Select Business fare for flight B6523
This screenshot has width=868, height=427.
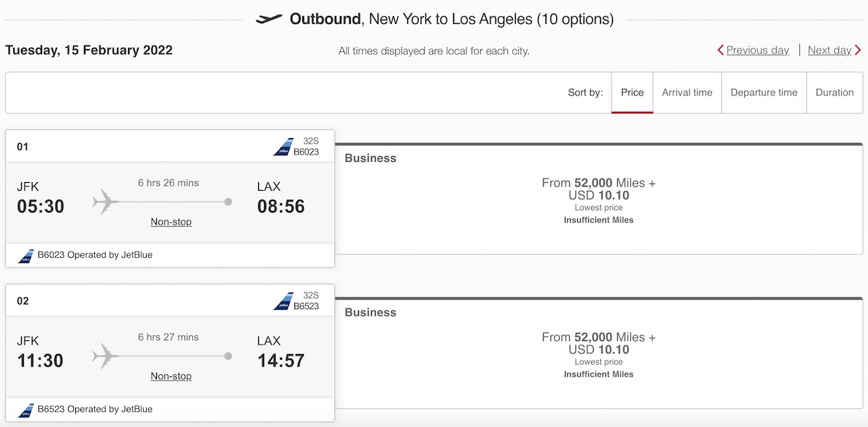(599, 353)
